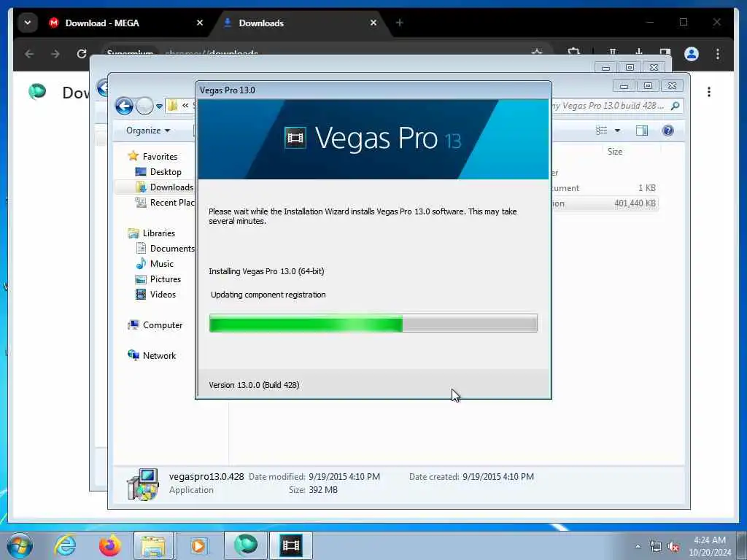Screen dimensions: 747x560
Task: Open the browser profile avatar
Action: click(x=692, y=54)
